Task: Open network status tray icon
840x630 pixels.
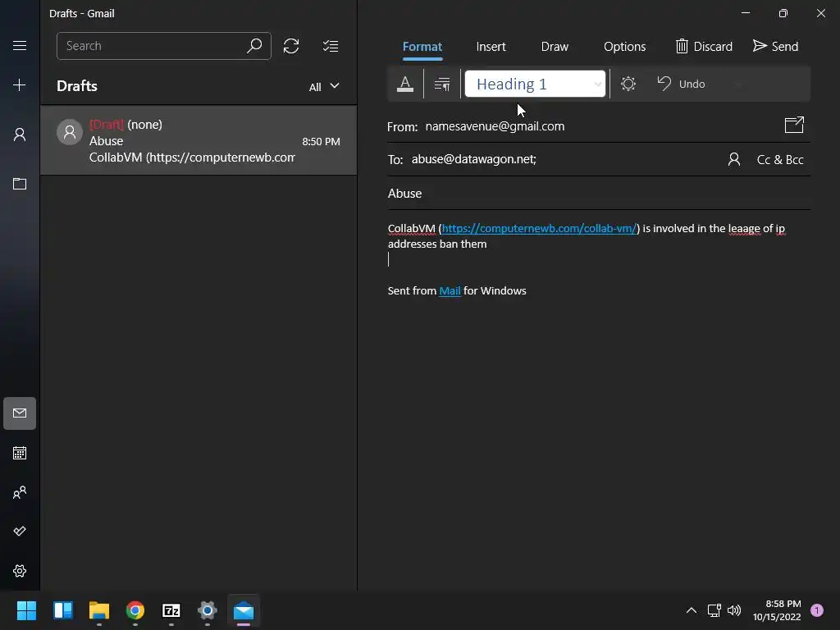Action: click(714, 610)
